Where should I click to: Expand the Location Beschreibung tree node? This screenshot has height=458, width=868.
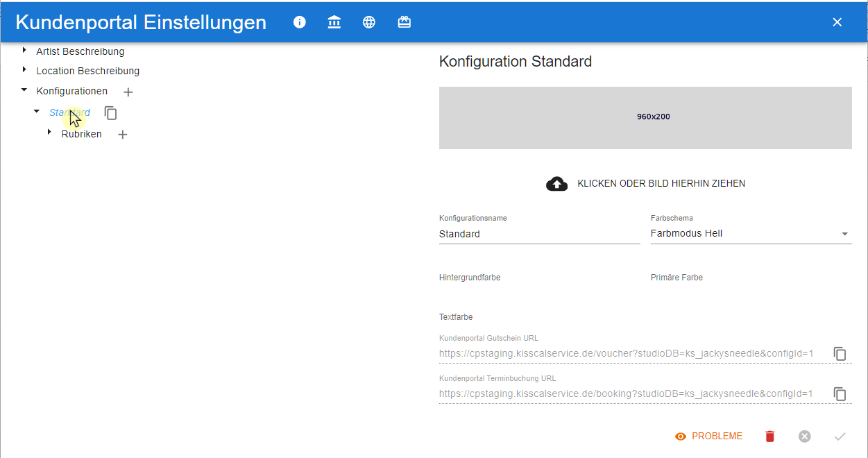(x=24, y=70)
